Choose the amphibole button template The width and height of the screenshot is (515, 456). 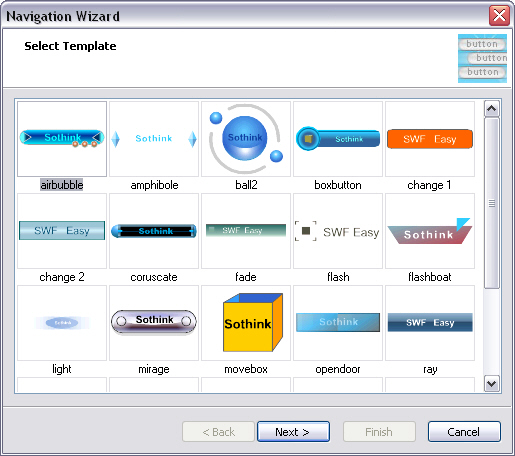154,139
